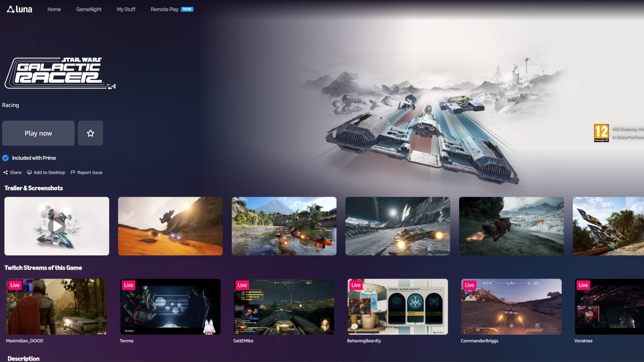Open Remote Play
644x362 pixels.
164,9
